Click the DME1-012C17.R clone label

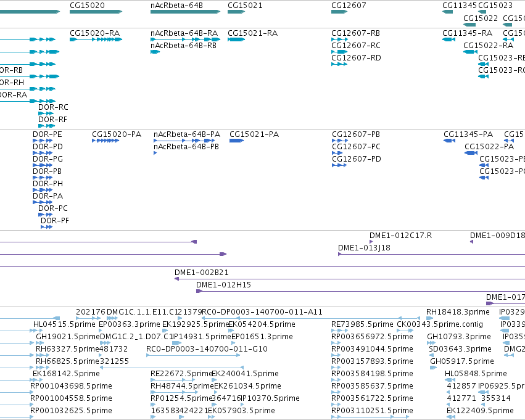click(x=400, y=236)
